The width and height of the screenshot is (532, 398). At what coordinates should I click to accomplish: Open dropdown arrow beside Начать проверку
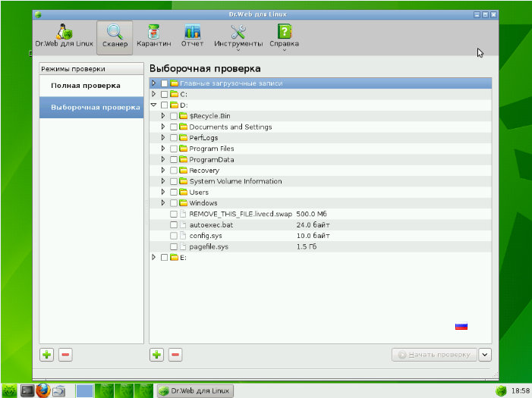485,355
